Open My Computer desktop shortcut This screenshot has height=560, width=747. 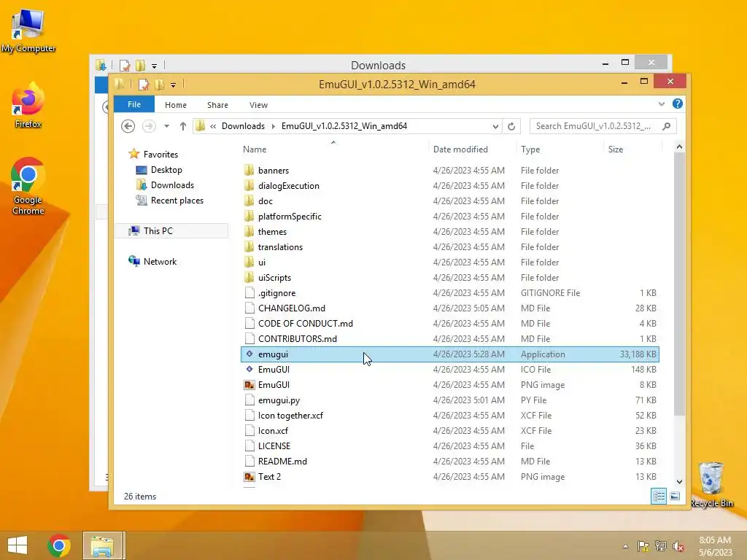click(28, 31)
